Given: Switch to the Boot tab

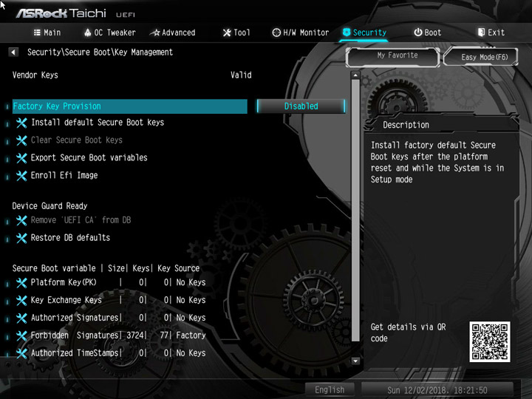Looking at the screenshot, I should (428, 33).
